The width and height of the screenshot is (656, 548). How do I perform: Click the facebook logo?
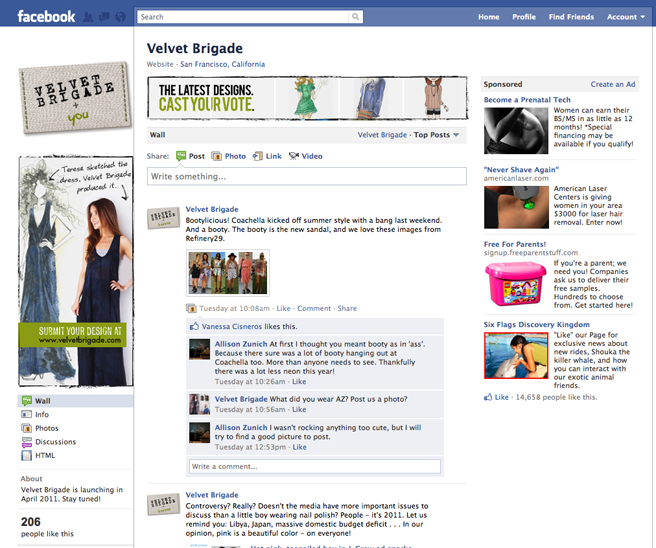(46, 17)
